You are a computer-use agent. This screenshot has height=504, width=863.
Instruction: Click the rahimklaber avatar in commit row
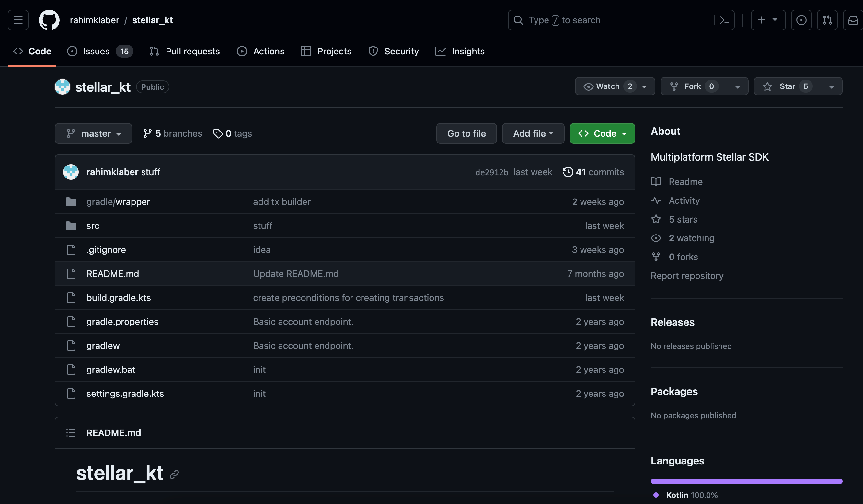(x=71, y=172)
